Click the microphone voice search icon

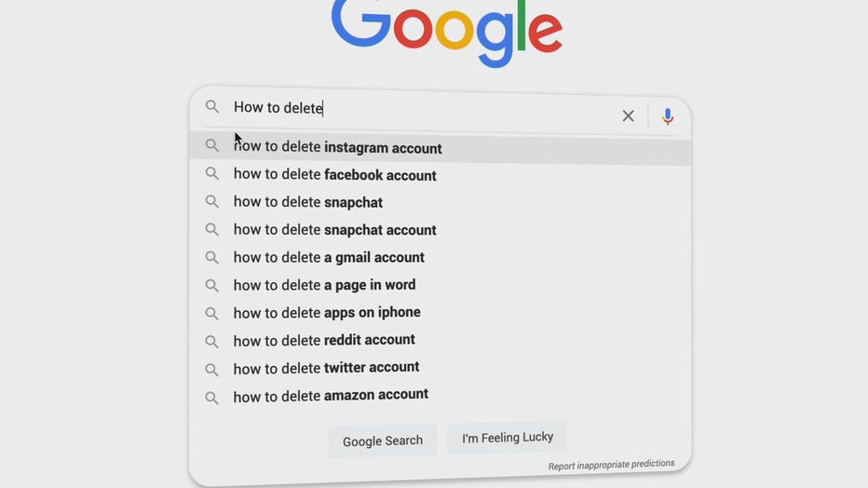668,116
